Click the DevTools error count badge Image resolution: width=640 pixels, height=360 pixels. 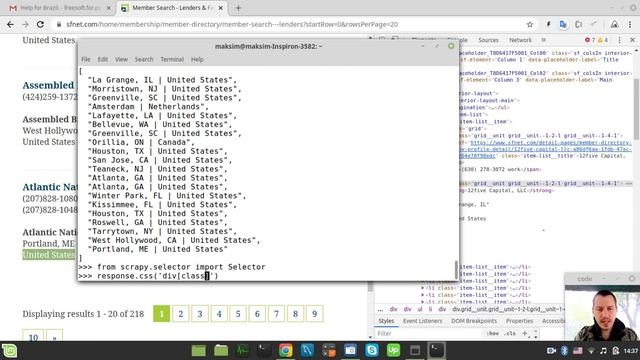point(590,40)
